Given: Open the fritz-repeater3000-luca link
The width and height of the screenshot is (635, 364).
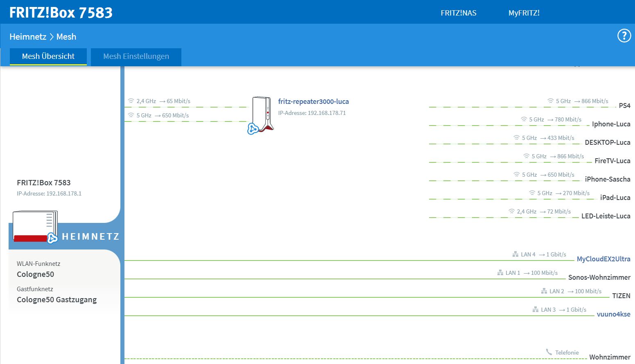Looking at the screenshot, I should pyautogui.click(x=314, y=101).
